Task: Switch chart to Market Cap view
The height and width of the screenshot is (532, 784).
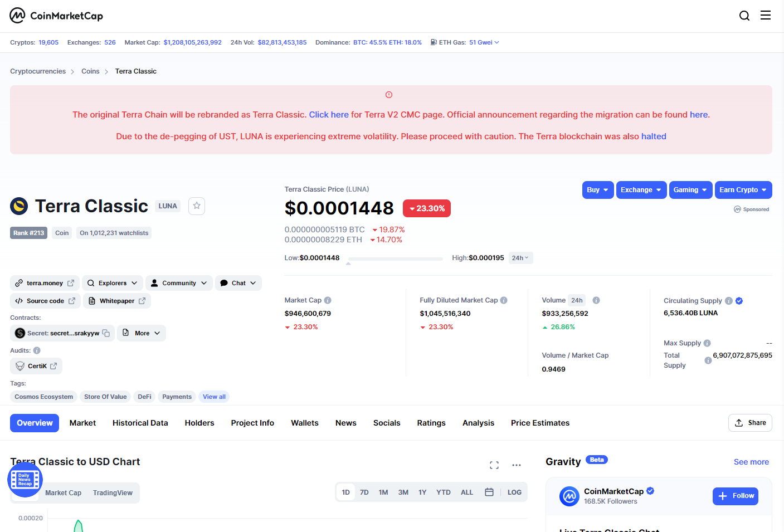Action: [63, 493]
